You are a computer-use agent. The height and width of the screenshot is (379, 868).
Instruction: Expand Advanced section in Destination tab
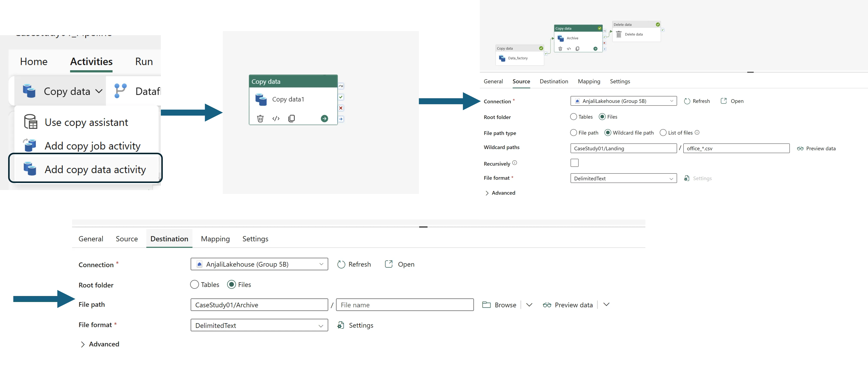(x=100, y=344)
